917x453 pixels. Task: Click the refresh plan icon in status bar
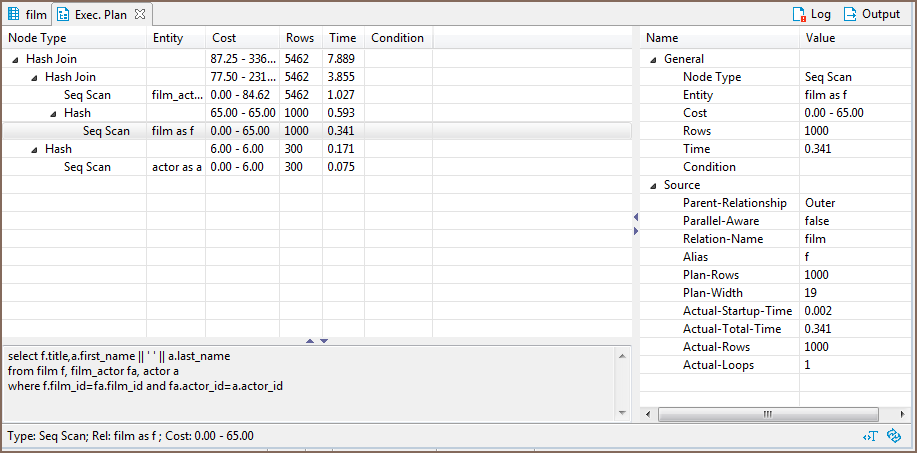click(x=895, y=436)
